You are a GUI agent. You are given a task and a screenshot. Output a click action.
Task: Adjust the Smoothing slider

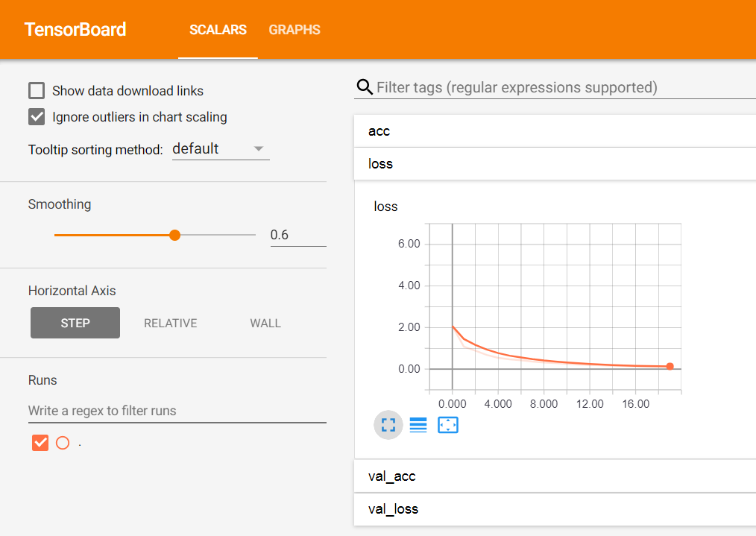pyautogui.click(x=174, y=235)
